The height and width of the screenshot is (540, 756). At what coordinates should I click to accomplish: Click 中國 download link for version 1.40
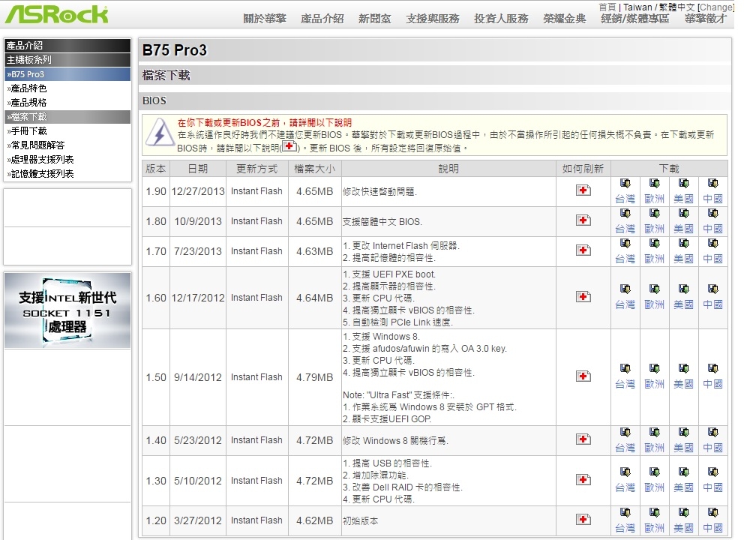712,448
